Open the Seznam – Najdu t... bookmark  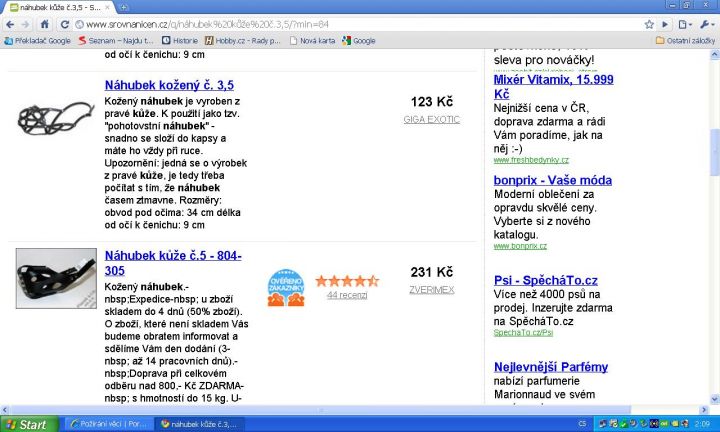tap(115, 41)
